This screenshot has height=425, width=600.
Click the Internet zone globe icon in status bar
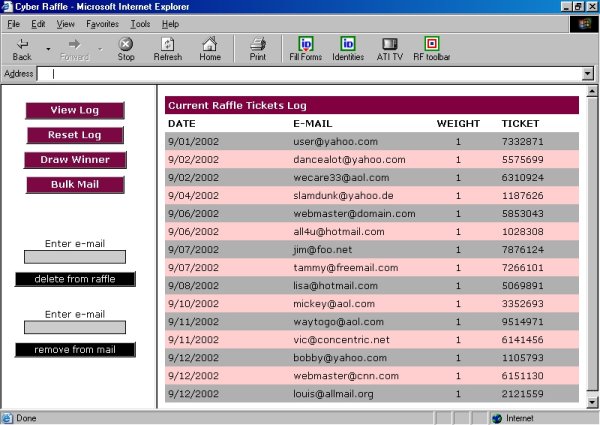click(x=497, y=418)
